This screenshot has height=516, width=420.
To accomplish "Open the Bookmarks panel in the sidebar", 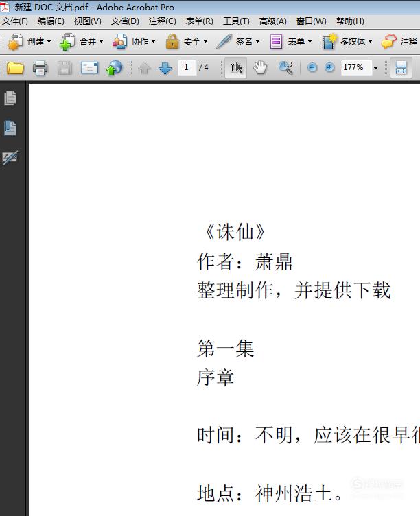I will pyautogui.click(x=10, y=128).
